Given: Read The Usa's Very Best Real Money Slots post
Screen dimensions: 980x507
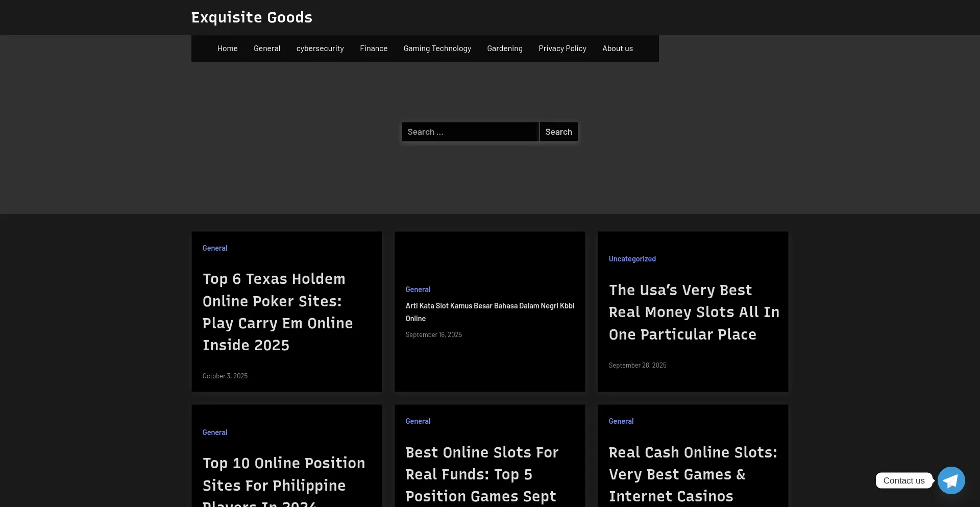Looking at the screenshot, I should 694,312.
